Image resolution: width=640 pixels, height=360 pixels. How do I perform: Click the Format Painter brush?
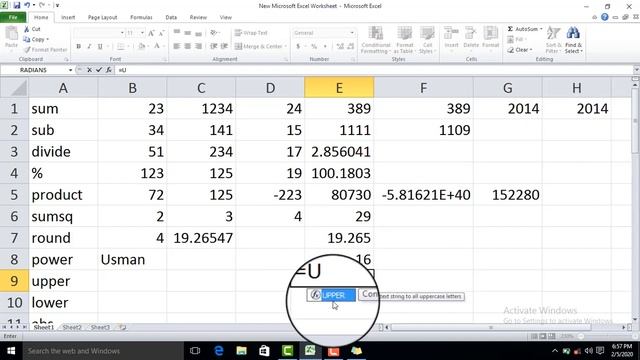click(27, 49)
